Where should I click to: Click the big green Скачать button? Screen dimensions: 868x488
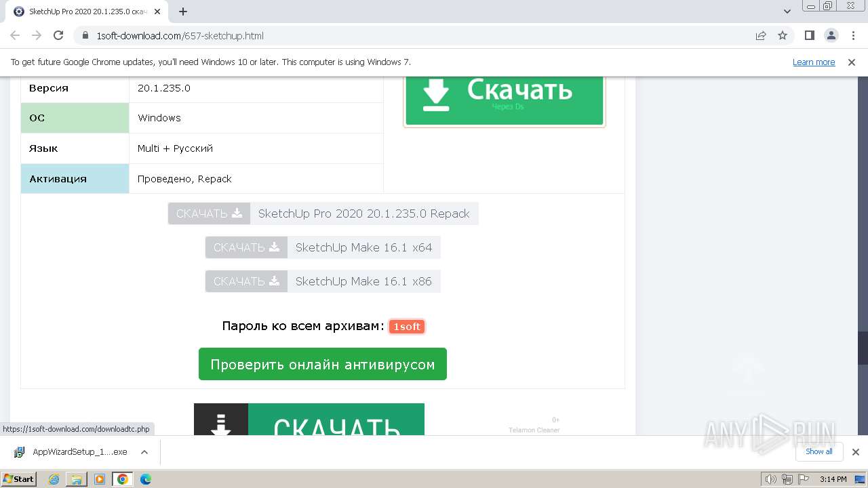pyautogui.click(x=504, y=100)
